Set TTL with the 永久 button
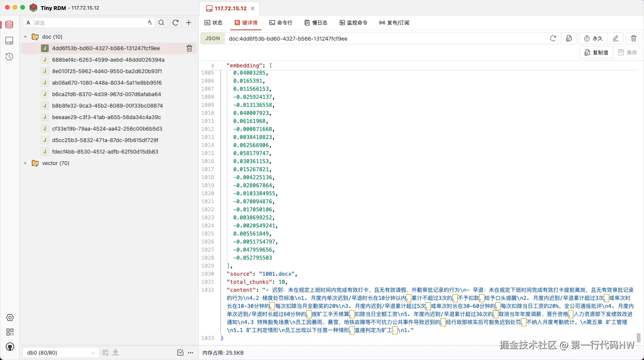The width and height of the screenshot is (644, 360). point(593,38)
